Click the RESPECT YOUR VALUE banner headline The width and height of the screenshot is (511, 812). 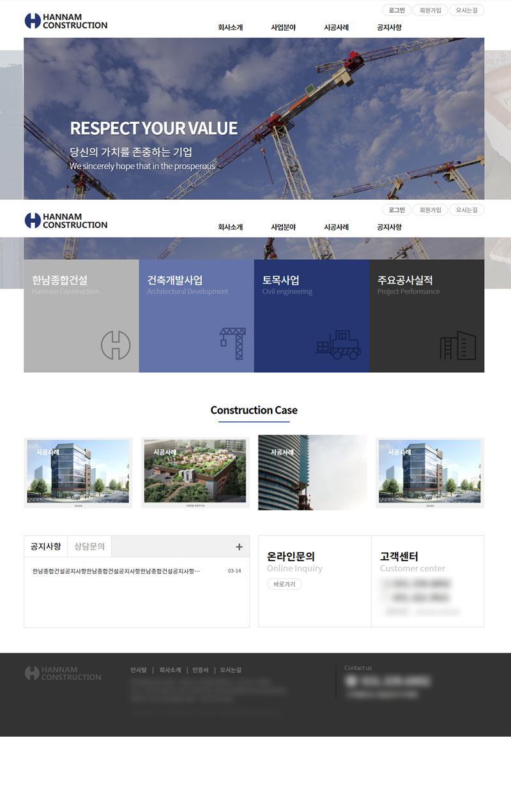153,128
